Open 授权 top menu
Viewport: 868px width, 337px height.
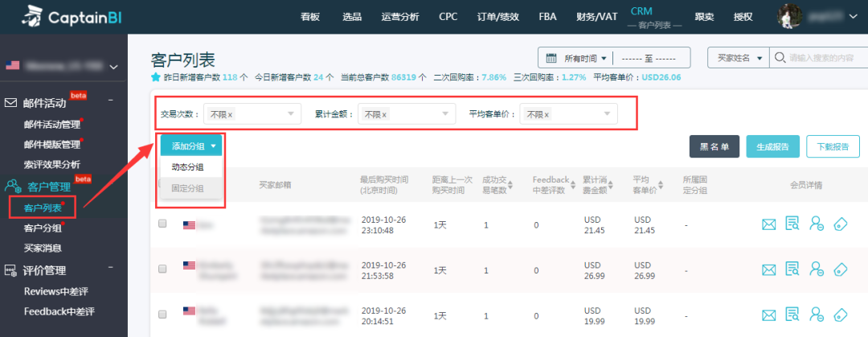743,17
